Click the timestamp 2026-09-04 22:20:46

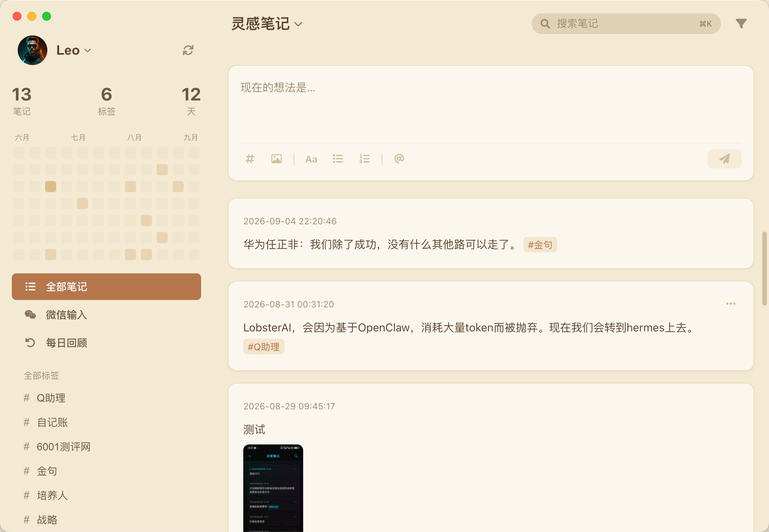tap(290, 221)
